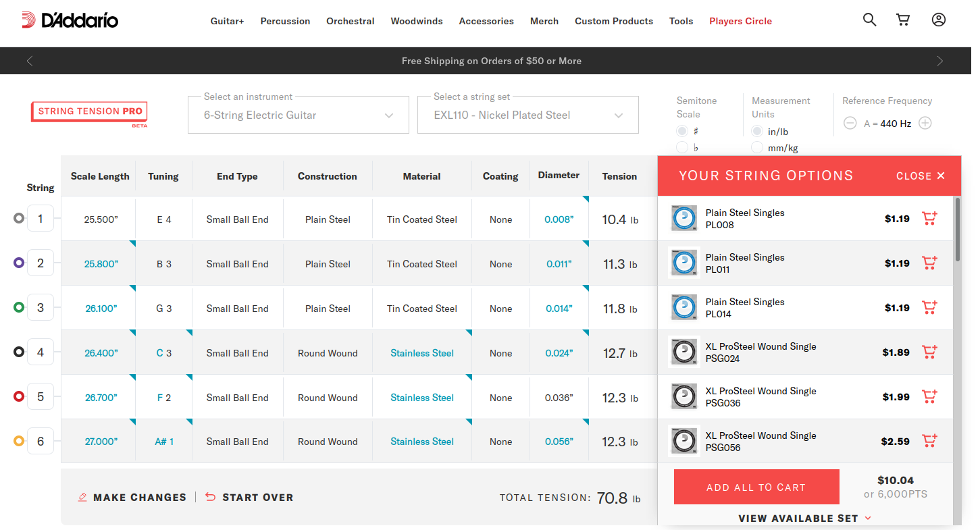Go to D'Addario home logo
Viewport: 980px width, 530px height.
click(x=70, y=20)
